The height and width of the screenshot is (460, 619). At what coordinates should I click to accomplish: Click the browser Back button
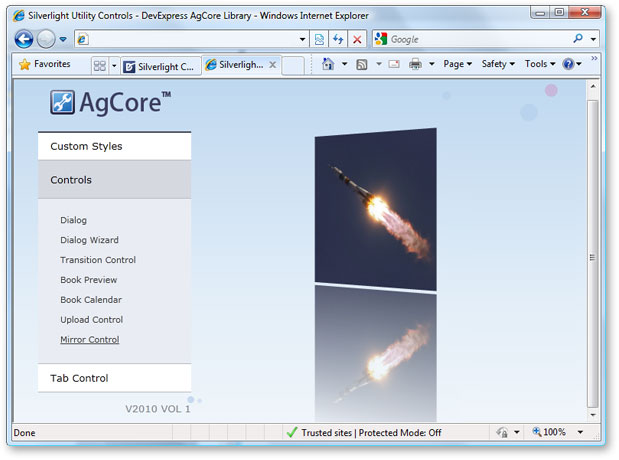point(24,40)
